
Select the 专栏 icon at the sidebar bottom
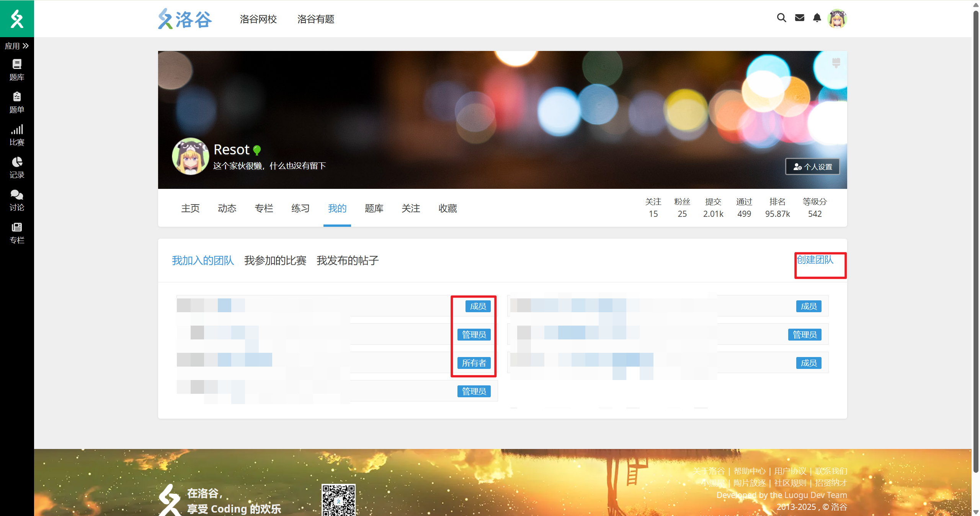tap(17, 233)
